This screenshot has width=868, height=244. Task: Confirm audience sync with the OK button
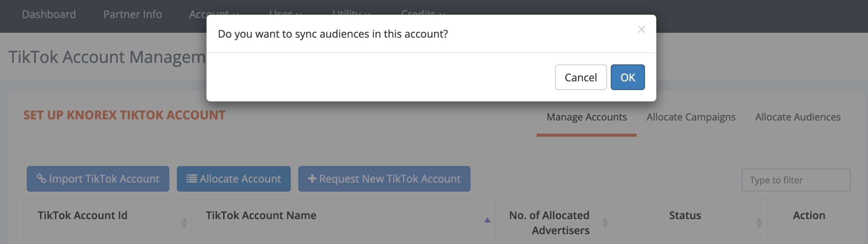click(x=627, y=77)
